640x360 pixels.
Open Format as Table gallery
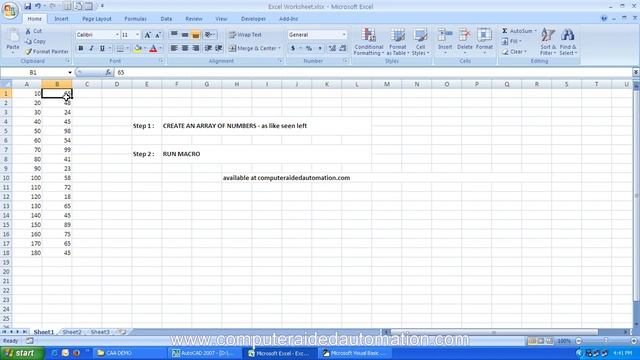coord(397,42)
